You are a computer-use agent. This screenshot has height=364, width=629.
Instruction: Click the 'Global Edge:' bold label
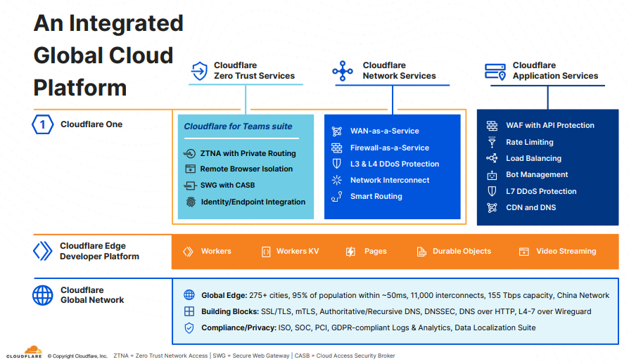(224, 296)
